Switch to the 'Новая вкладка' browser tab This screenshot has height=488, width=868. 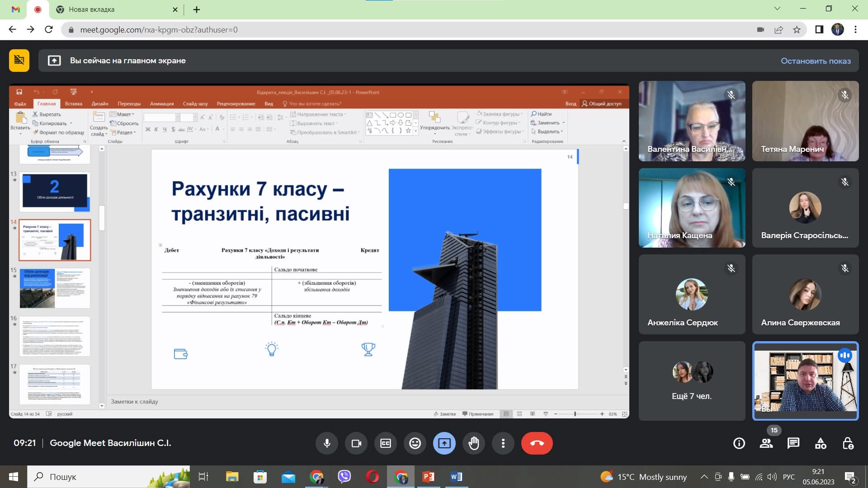click(x=91, y=9)
